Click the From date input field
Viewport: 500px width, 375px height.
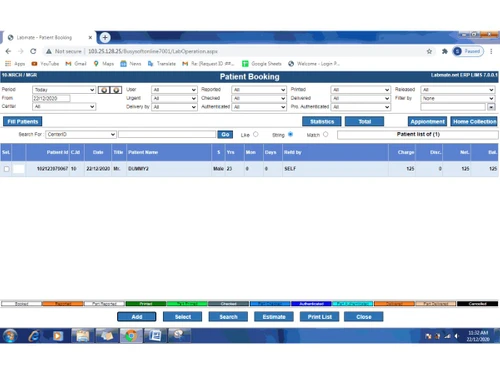(x=51, y=98)
